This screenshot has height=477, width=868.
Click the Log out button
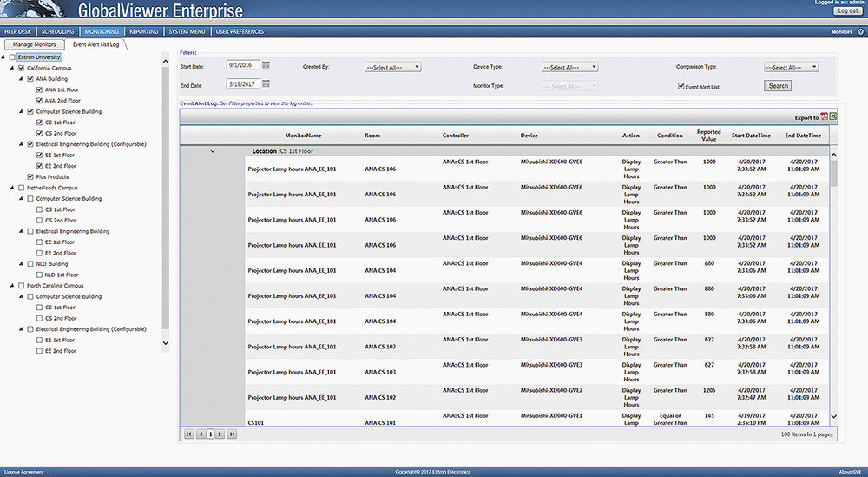[847, 10]
